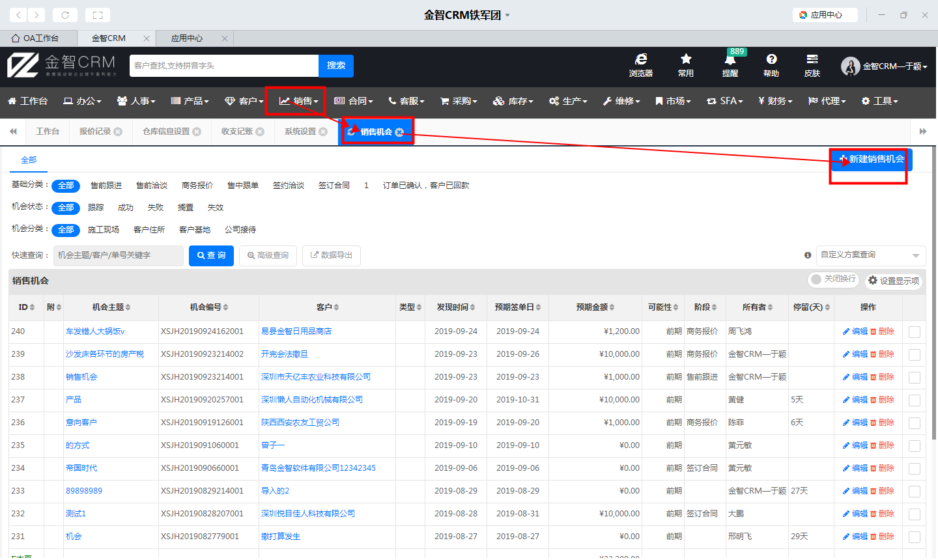Check the checkbox for row 234
The image size is (938, 560).
coord(915,469)
